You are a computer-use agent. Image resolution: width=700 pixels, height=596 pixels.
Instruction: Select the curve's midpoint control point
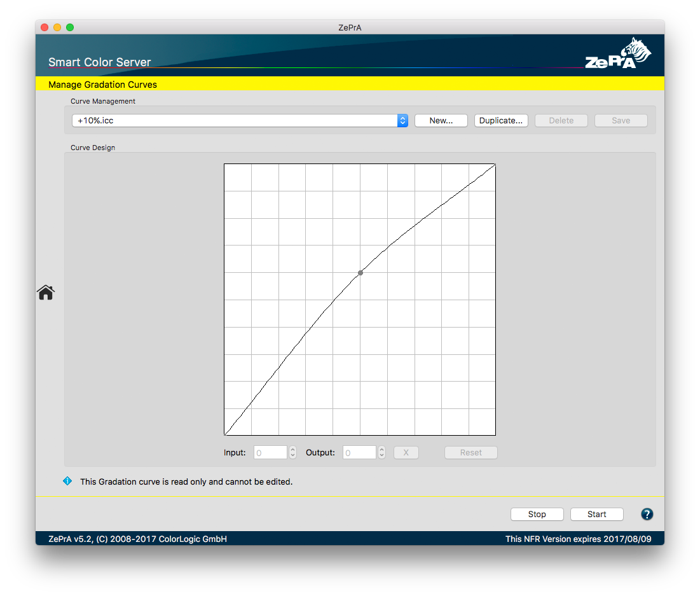(x=360, y=272)
